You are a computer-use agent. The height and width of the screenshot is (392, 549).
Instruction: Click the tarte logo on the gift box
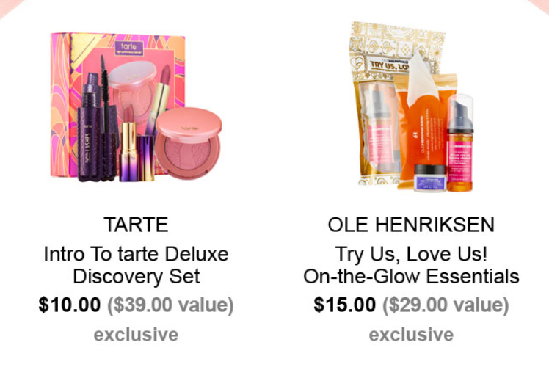click(128, 48)
